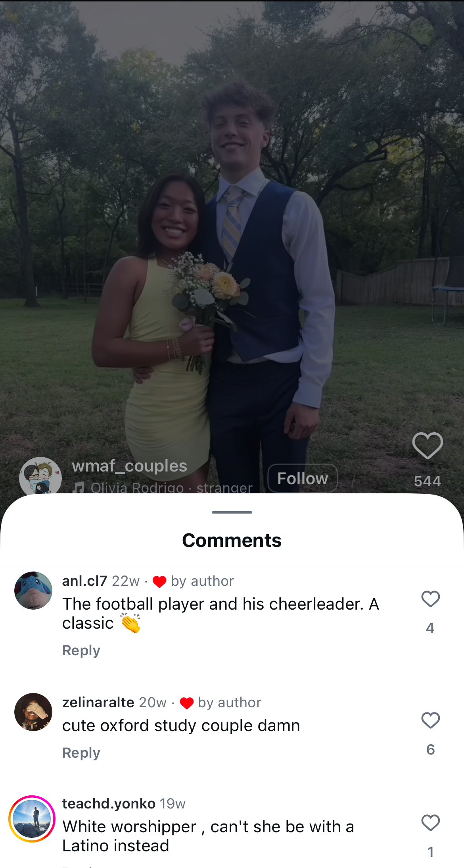Open the wmaf_couples username link
Image resolution: width=464 pixels, height=868 pixels.
coord(129,466)
